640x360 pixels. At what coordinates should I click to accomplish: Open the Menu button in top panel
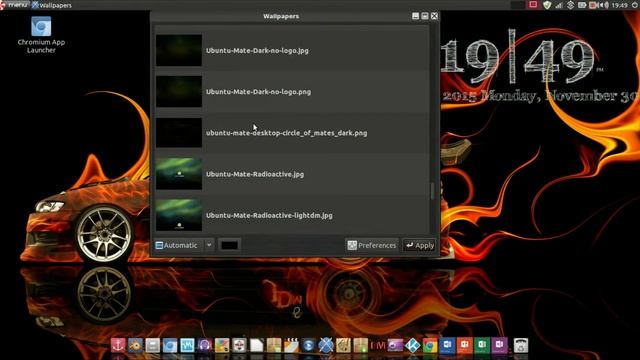(x=14, y=5)
